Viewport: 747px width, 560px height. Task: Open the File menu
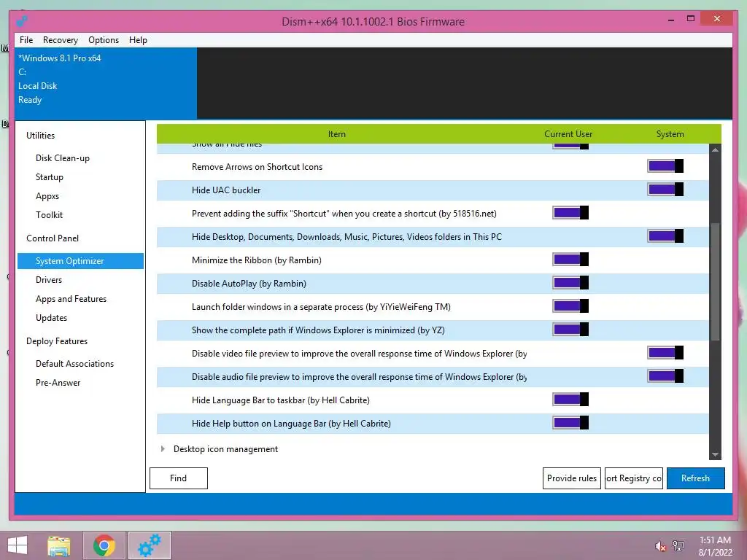pos(26,40)
